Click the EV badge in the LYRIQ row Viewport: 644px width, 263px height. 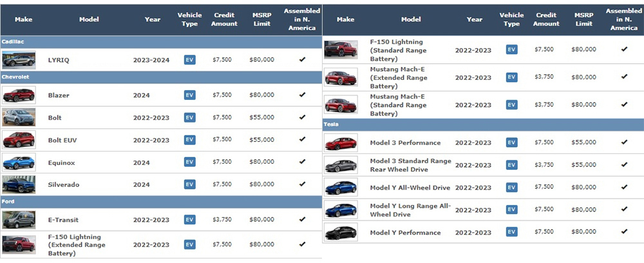[189, 59]
